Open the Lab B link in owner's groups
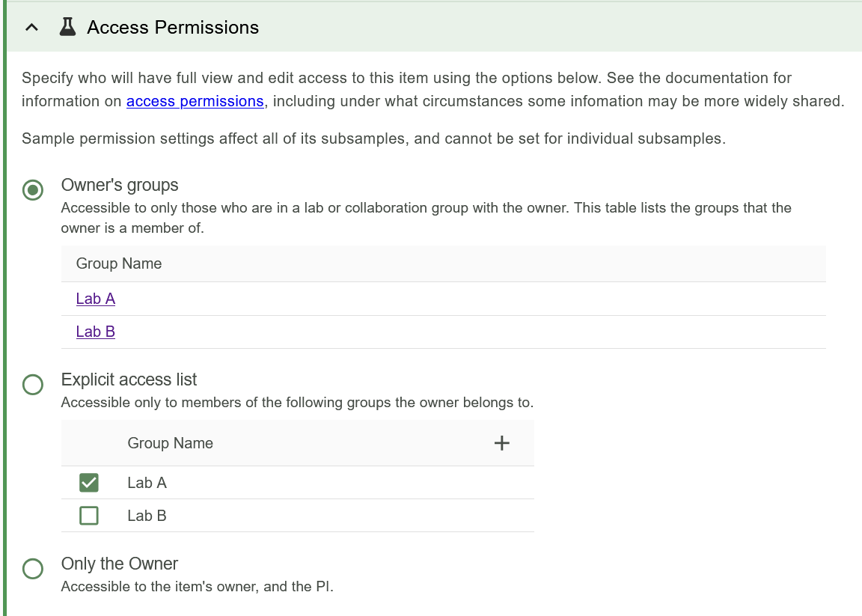862x616 pixels. [96, 332]
